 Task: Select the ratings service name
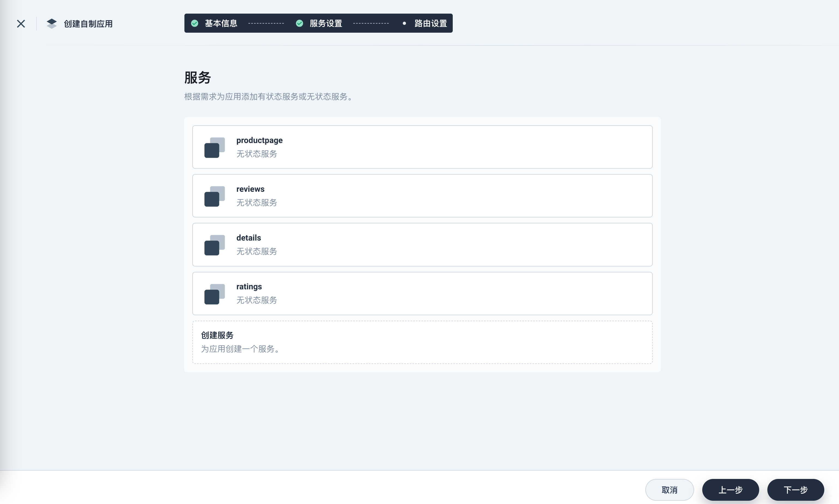249,287
